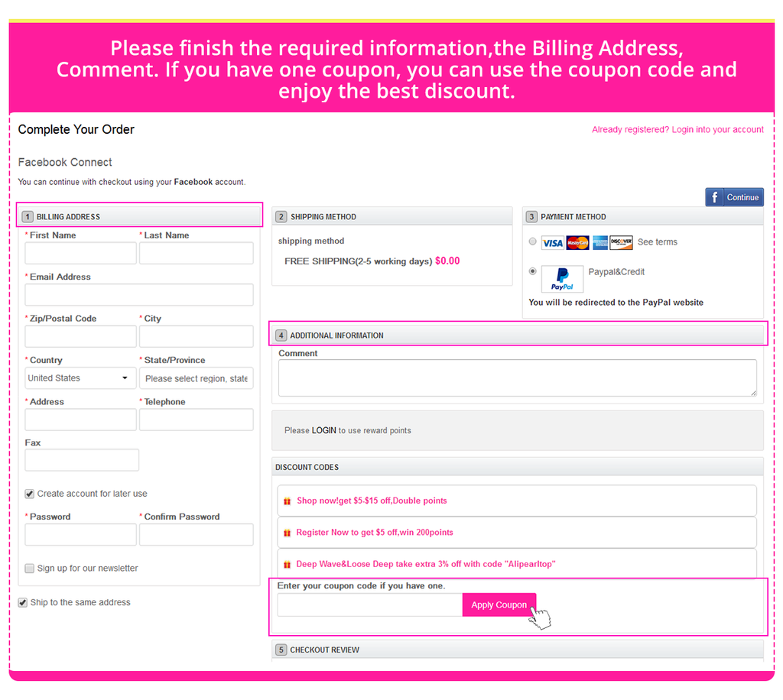Click the Discover card icon
Viewport: 783px width, 700px height.
coord(622,243)
